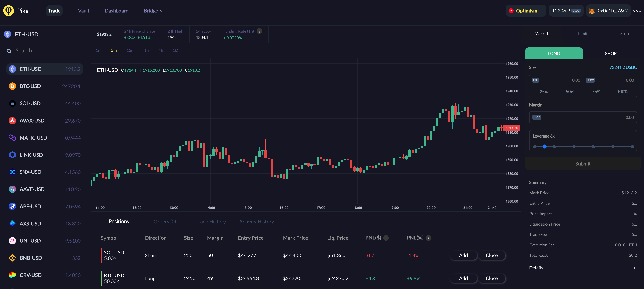Choose the 50% size option
The width and height of the screenshot is (644, 289).
(x=570, y=92)
